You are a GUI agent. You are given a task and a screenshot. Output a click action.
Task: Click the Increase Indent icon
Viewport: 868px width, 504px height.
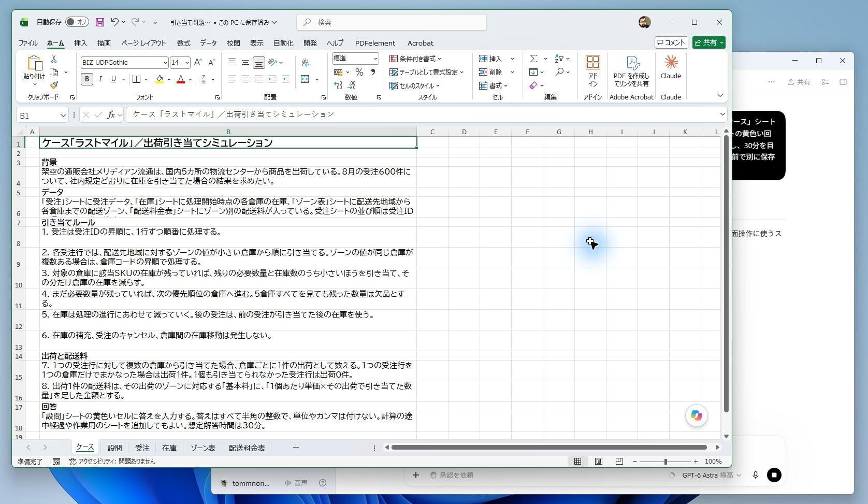click(286, 79)
